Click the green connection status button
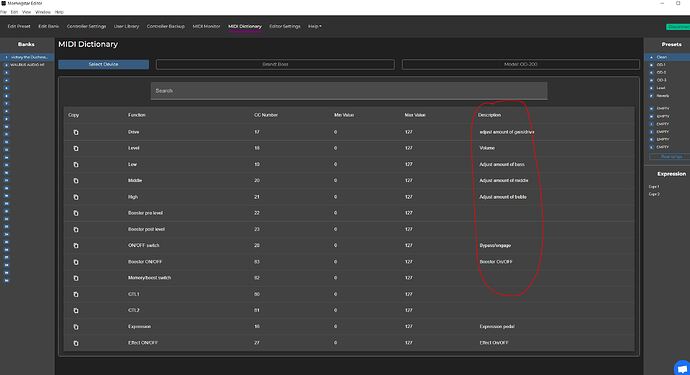 (678, 27)
